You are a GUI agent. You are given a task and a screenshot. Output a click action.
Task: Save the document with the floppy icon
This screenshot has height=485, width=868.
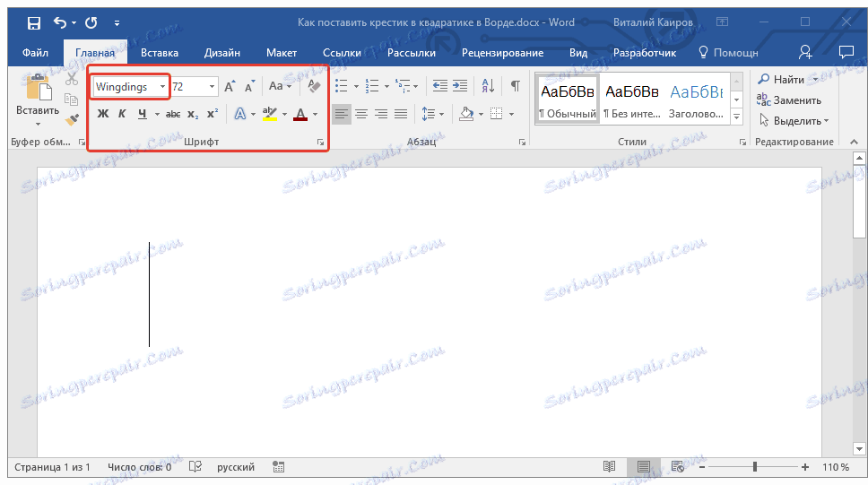(34, 22)
